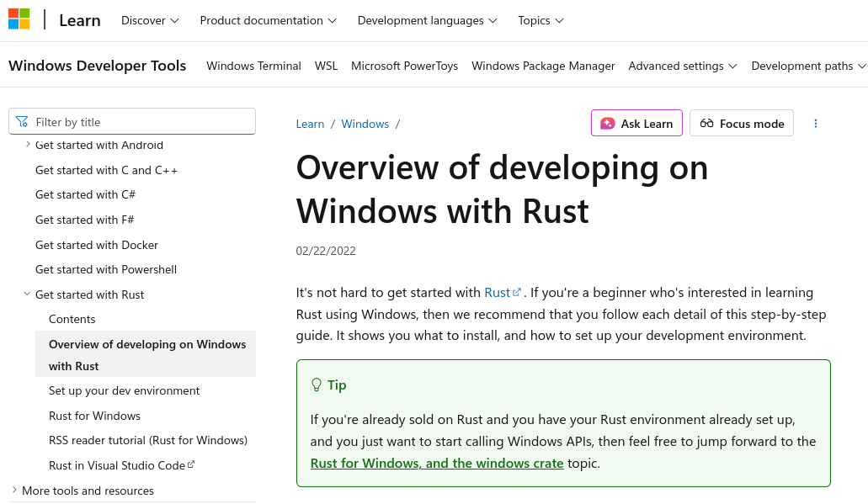
Task: Expand the Discover dropdown menu
Action: click(x=150, y=20)
